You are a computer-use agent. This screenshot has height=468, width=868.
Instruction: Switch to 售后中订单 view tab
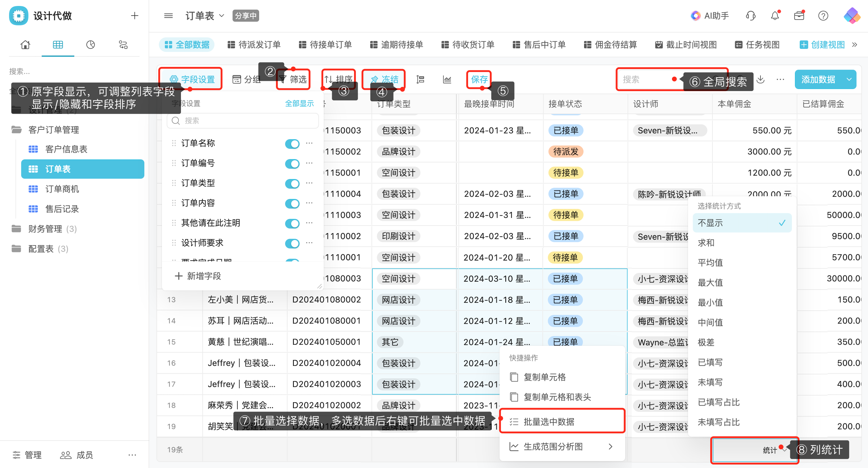click(539, 44)
